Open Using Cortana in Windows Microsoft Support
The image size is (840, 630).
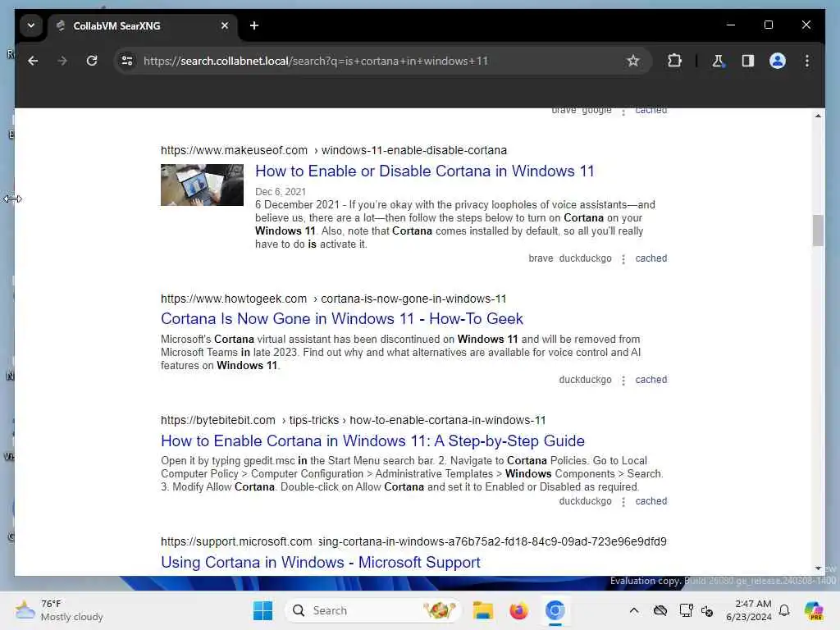tap(321, 563)
